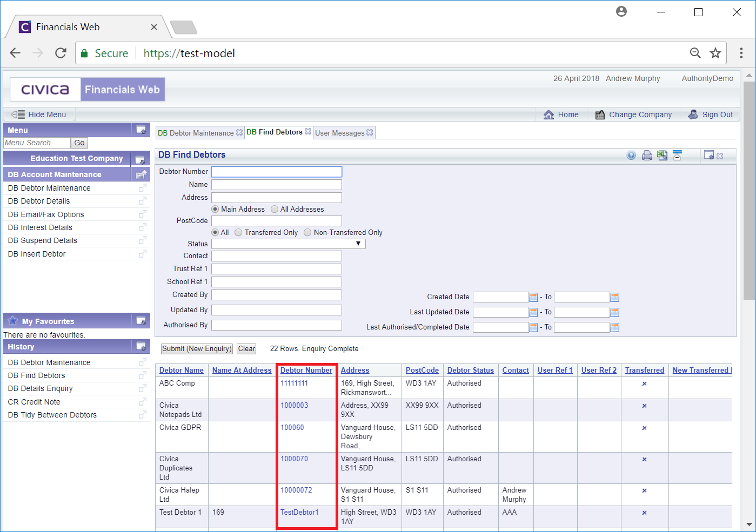Open calendar for Last Updated Date To field

tap(614, 312)
